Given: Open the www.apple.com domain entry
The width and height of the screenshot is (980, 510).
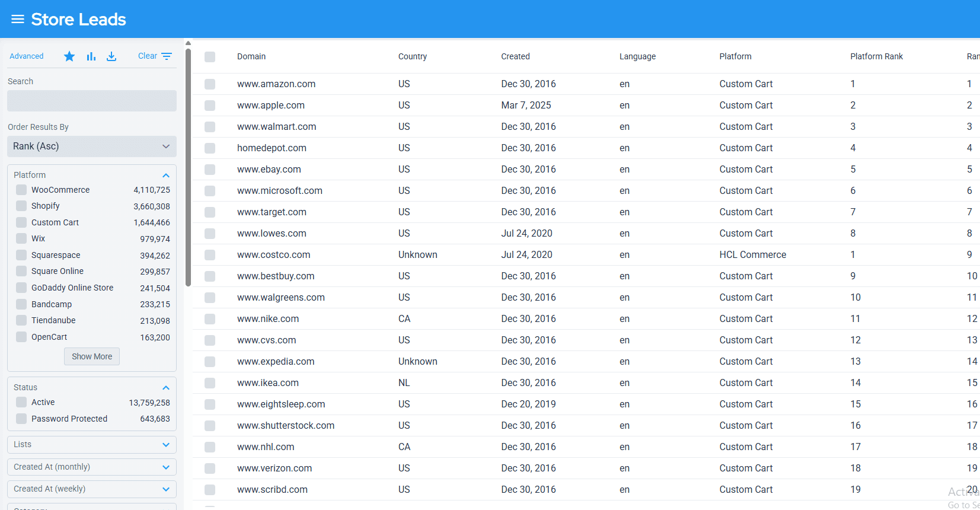Looking at the screenshot, I should pyautogui.click(x=271, y=105).
